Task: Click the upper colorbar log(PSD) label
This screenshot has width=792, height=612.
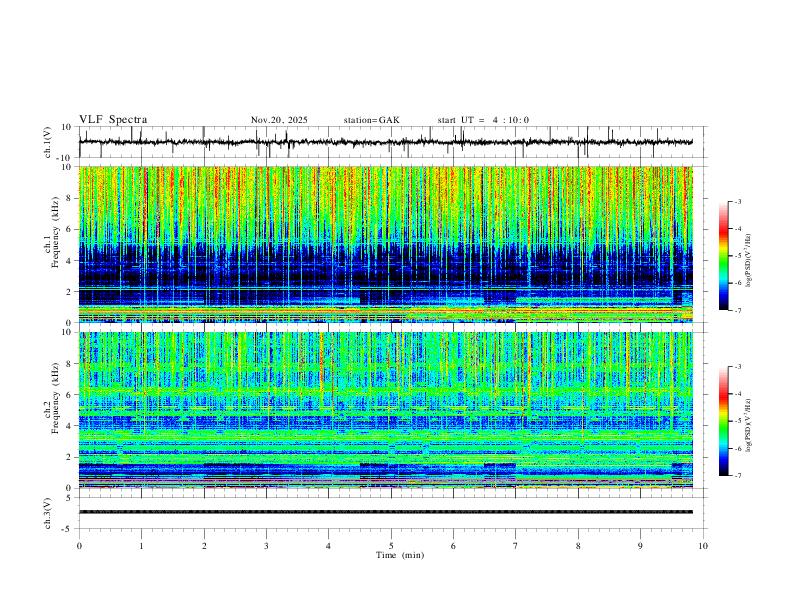Action: click(x=748, y=261)
